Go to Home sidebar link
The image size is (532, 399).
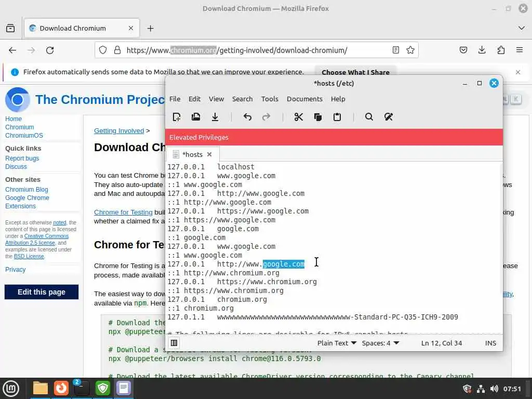pos(13,119)
